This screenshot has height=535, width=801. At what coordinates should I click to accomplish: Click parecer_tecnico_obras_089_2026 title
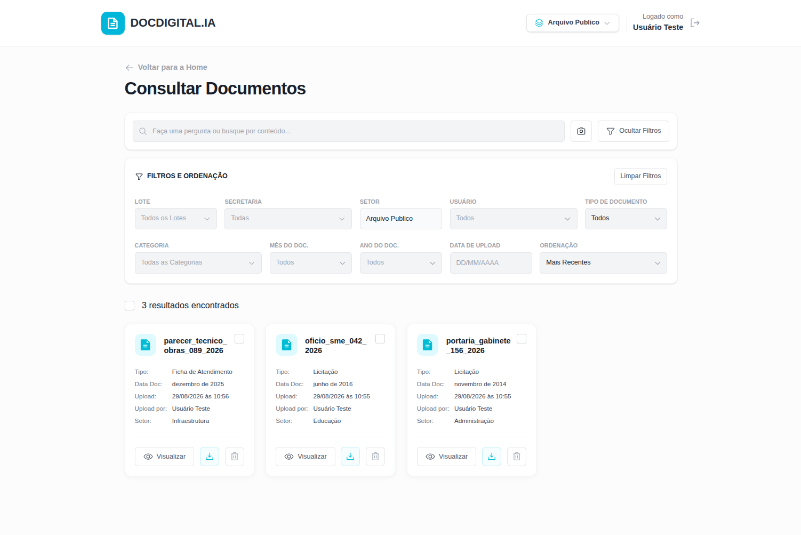pos(195,345)
